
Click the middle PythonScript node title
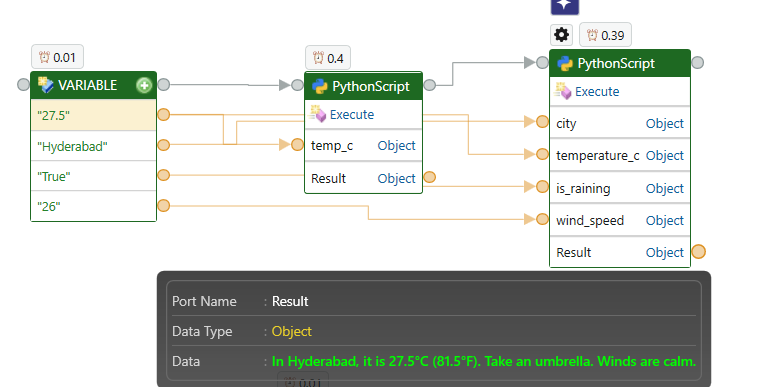[371, 86]
